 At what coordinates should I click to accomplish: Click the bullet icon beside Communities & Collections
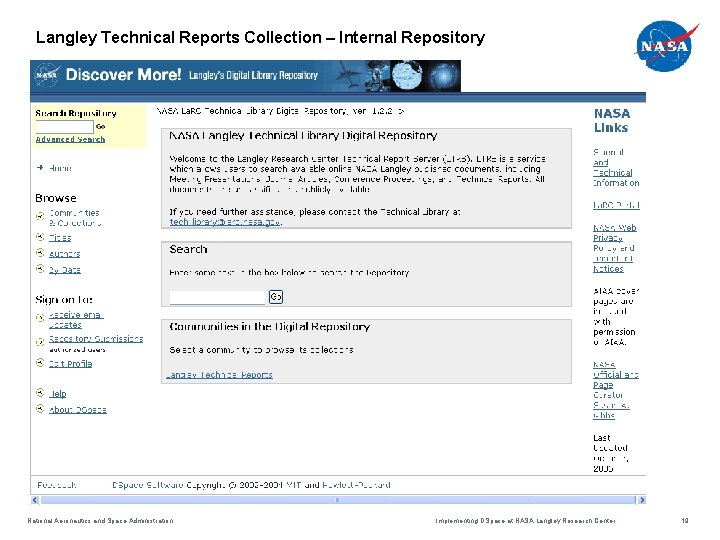point(40,215)
